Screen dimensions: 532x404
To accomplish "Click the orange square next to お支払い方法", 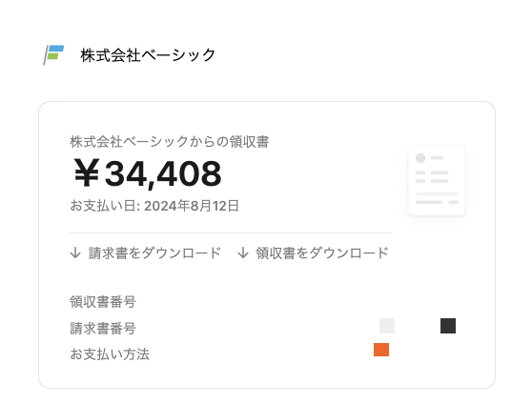I will (x=381, y=350).
